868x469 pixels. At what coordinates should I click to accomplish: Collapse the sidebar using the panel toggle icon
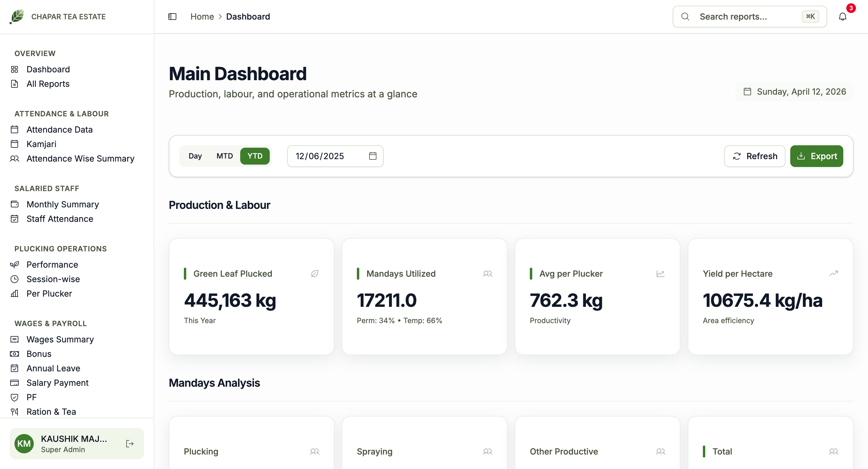point(172,17)
